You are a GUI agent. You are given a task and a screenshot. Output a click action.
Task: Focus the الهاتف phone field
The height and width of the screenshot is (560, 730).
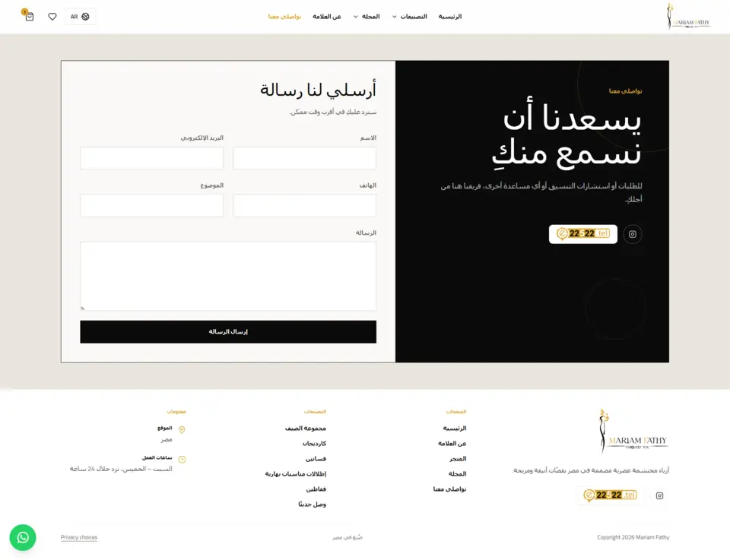pyautogui.click(x=304, y=206)
